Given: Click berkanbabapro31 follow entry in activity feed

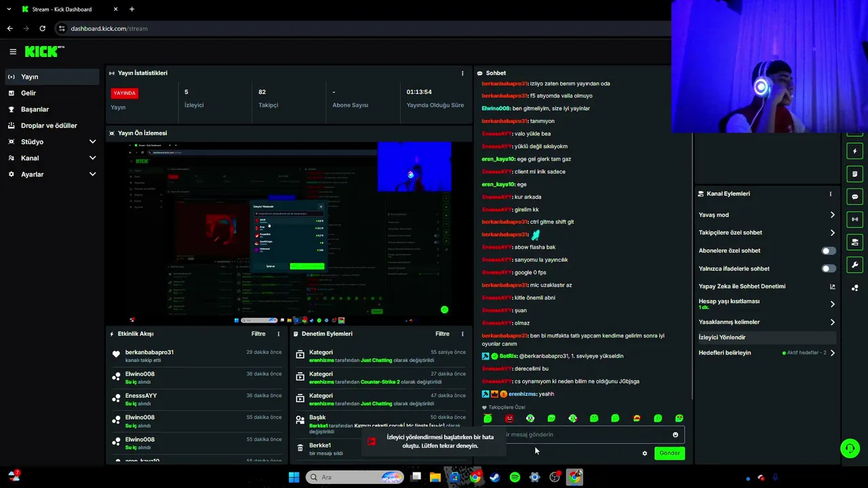Looking at the screenshot, I should point(197,356).
